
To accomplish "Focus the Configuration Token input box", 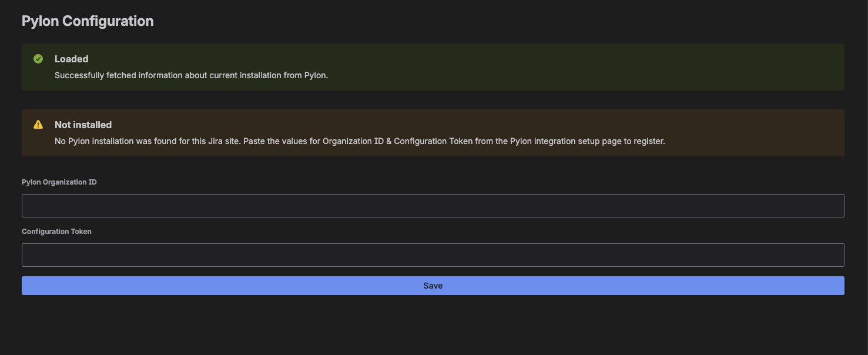I will tap(433, 255).
